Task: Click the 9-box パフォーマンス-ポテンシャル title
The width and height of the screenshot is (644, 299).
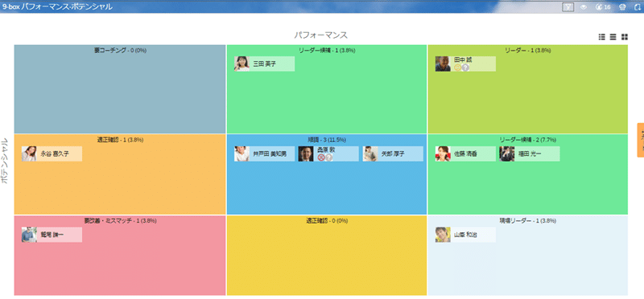Action: (x=57, y=6)
